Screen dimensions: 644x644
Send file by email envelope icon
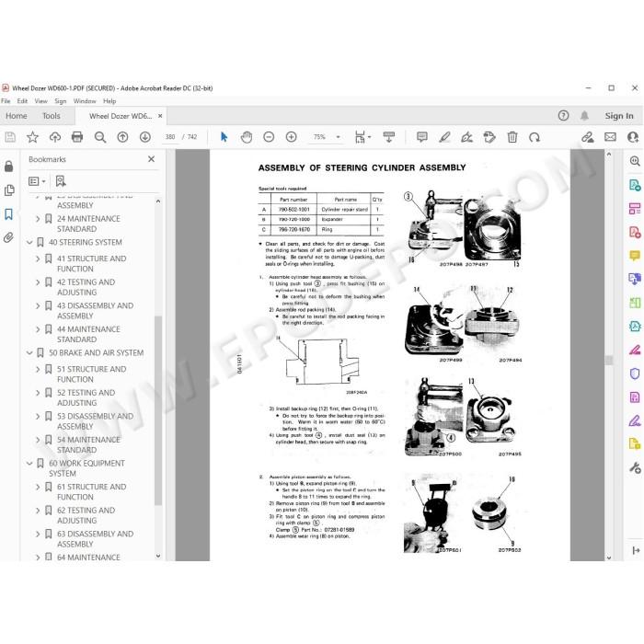[610, 137]
